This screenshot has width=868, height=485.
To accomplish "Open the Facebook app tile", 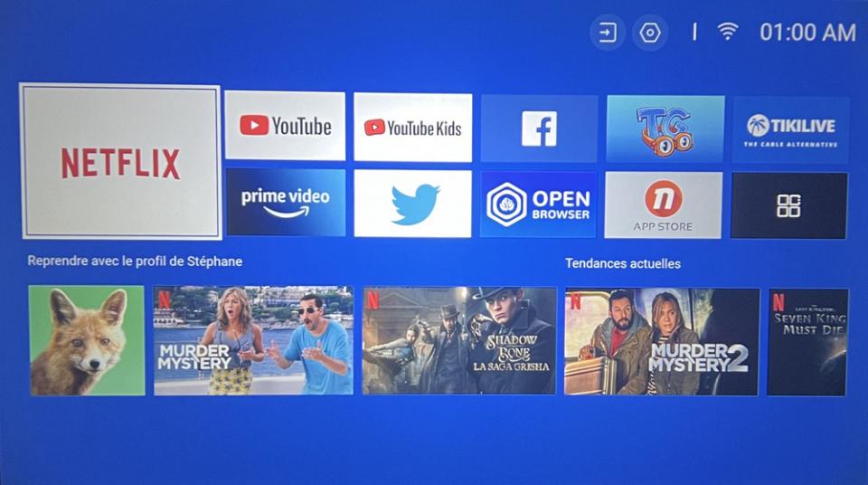I will (539, 128).
